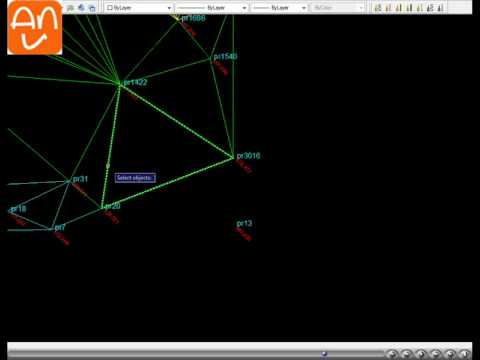
Task: Pick the line connecting pr31 and pr20
Action: (x=86, y=195)
